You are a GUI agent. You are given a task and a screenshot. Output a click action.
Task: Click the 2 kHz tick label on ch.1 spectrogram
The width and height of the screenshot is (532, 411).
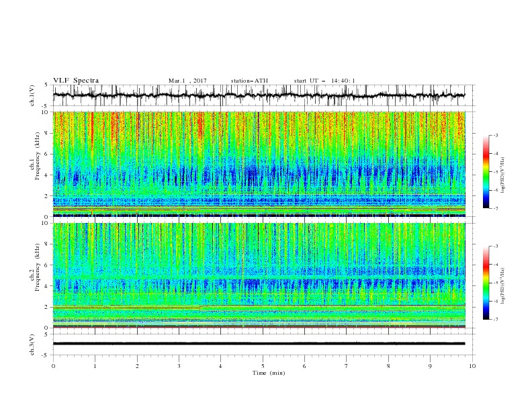coord(47,195)
